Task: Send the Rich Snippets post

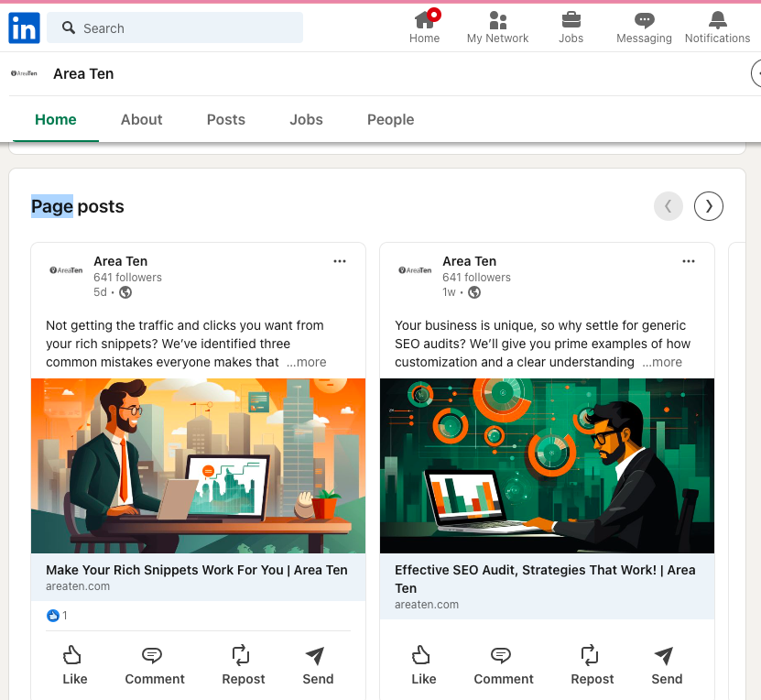Action: tap(318, 665)
